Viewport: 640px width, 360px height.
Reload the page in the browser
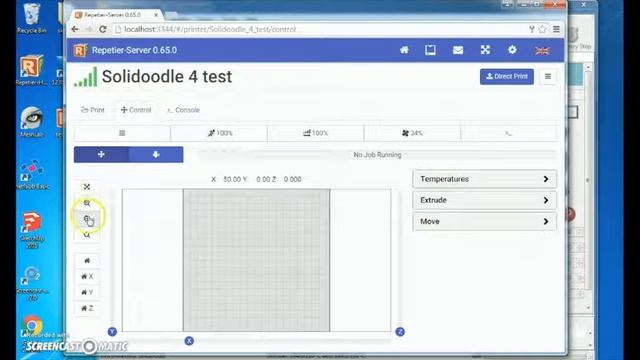[103, 29]
